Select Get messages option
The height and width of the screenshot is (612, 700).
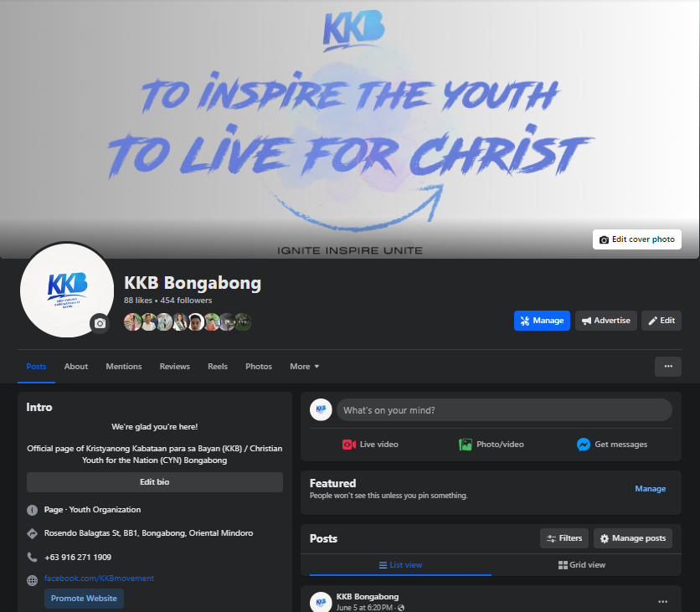[611, 445]
